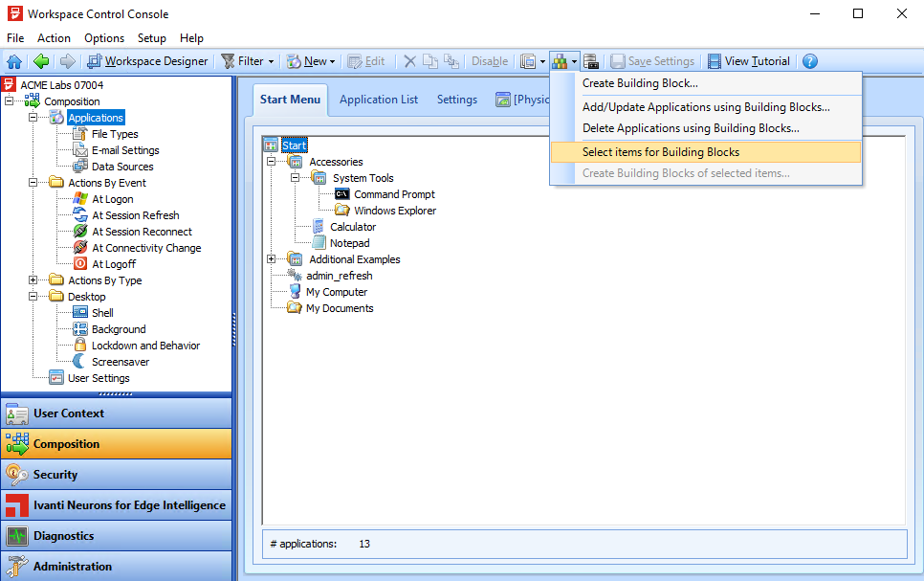The width and height of the screenshot is (924, 581).
Task: Open the Workspace Designer
Action: click(x=147, y=61)
